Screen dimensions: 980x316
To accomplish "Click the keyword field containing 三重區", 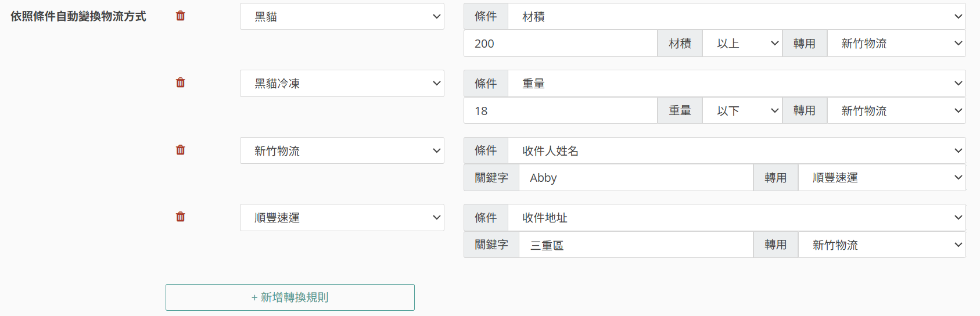I will (x=636, y=245).
